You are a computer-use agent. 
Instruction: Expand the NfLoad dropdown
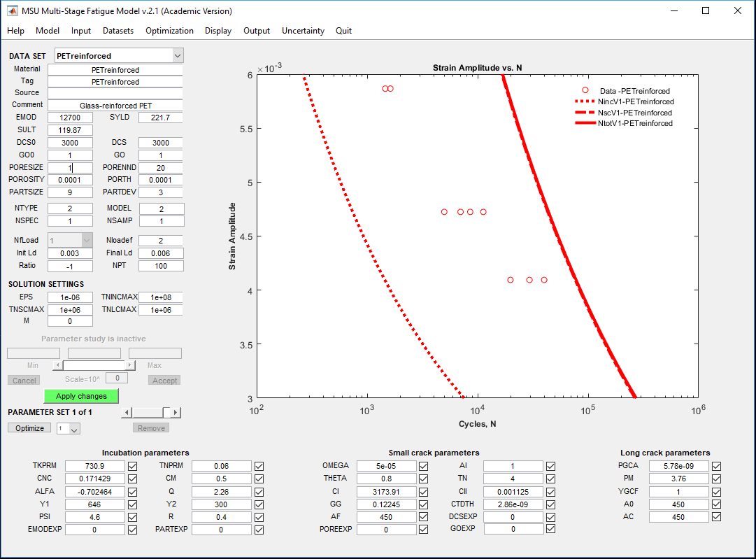point(87,240)
